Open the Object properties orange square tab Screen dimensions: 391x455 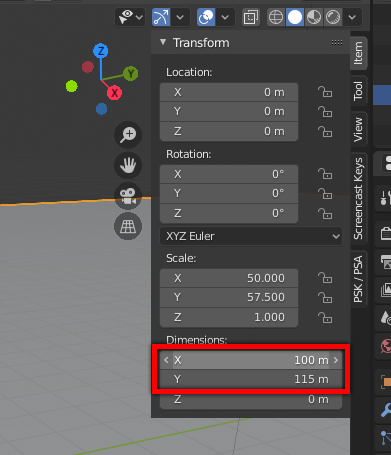click(x=385, y=382)
